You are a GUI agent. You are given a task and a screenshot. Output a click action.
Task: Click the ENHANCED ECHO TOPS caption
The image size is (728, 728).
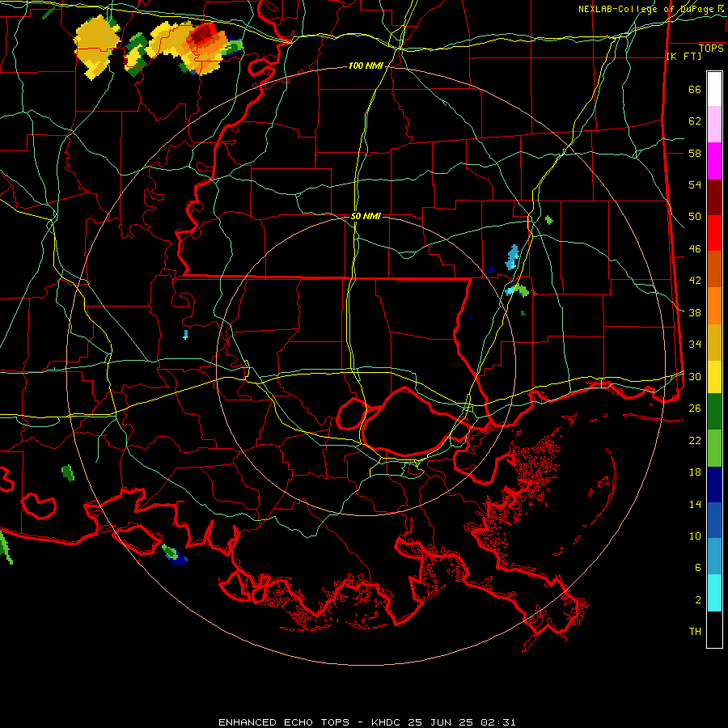click(x=283, y=722)
